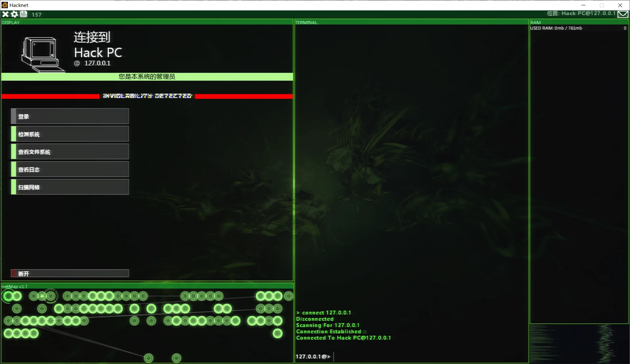Select the dim node at netMap top-right edge
The image size is (630, 364).
[289, 296]
